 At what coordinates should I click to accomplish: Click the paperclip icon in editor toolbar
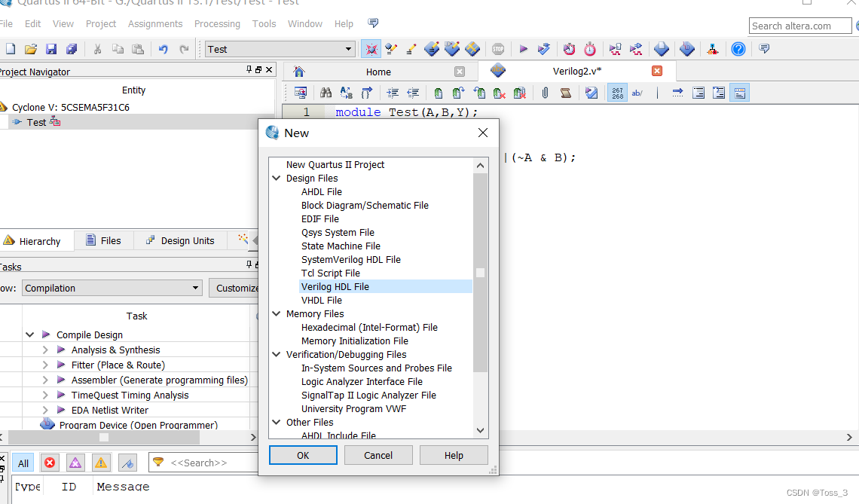click(x=545, y=93)
